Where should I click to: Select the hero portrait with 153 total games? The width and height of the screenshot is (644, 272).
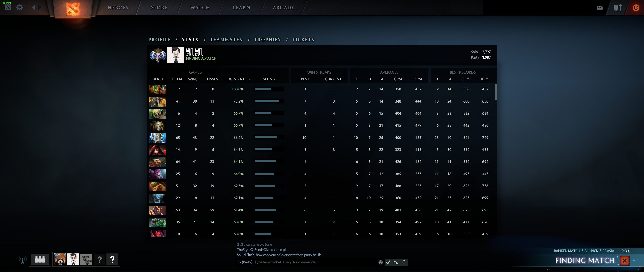pos(157,210)
